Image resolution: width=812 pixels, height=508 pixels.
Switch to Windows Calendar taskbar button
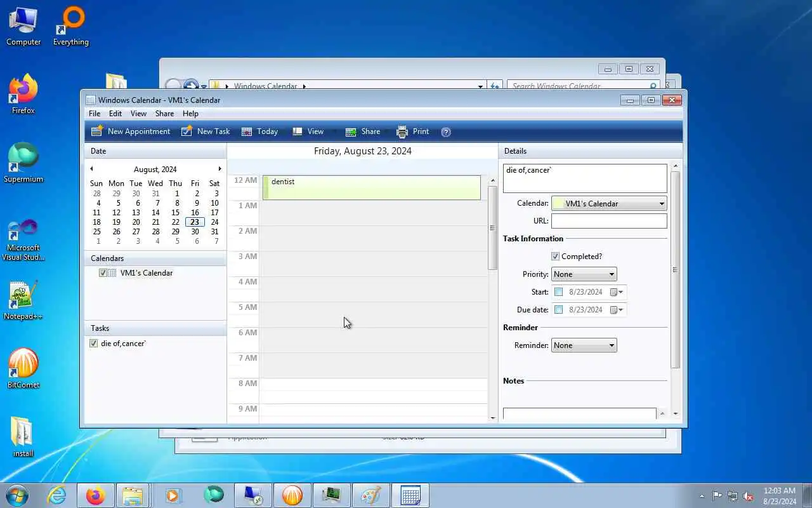coord(410,495)
